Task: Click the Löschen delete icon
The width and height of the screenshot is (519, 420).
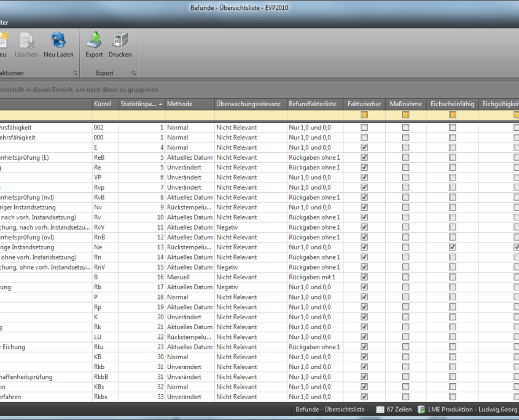Action: (26, 40)
